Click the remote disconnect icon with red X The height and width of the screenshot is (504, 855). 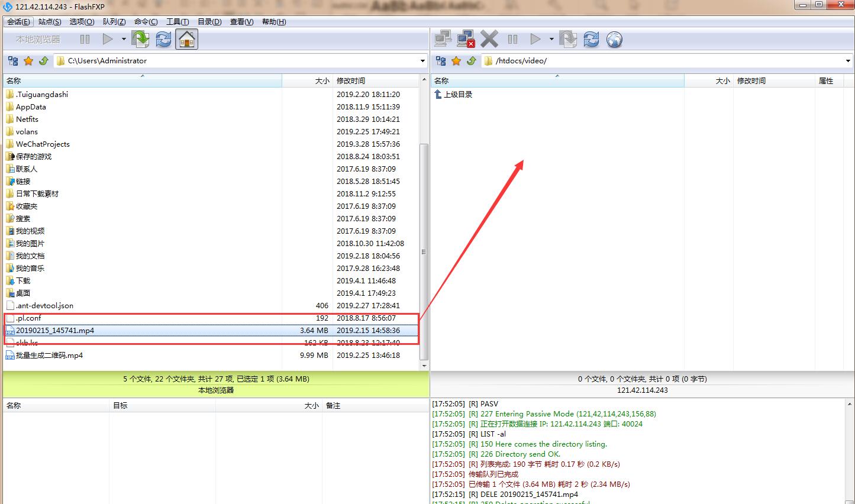(466, 40)
